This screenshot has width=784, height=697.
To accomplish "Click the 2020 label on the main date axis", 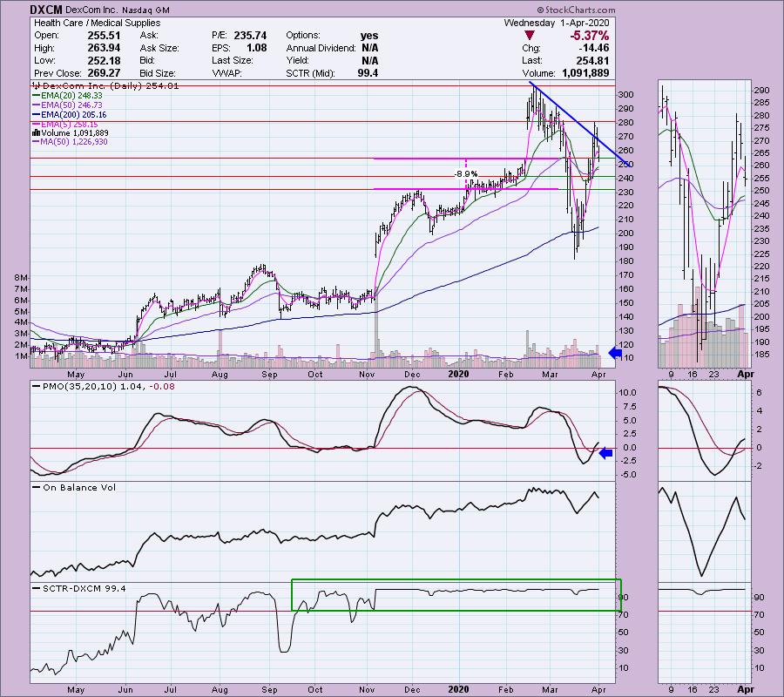I will (x=458, y=375).
